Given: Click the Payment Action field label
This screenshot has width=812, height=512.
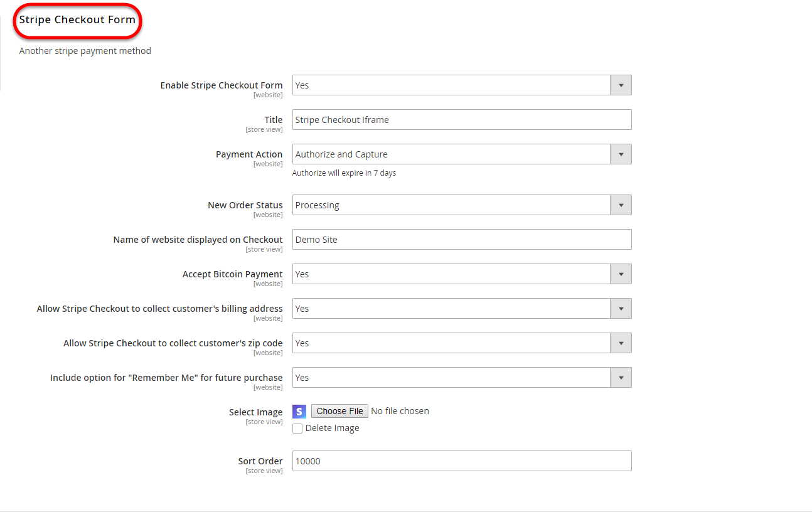Looking at the screenshot, I should [249, 154].
